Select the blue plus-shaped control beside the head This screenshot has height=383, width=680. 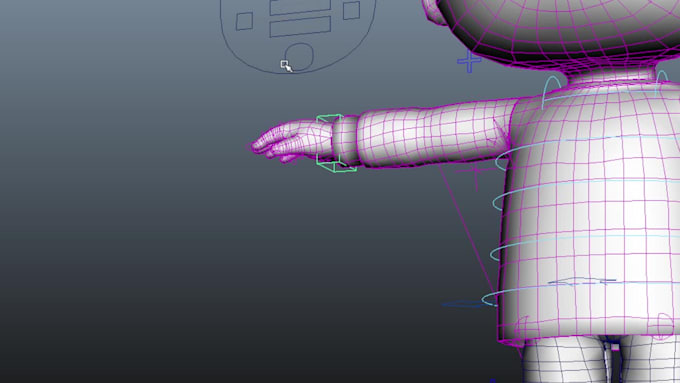coord(469,61)
